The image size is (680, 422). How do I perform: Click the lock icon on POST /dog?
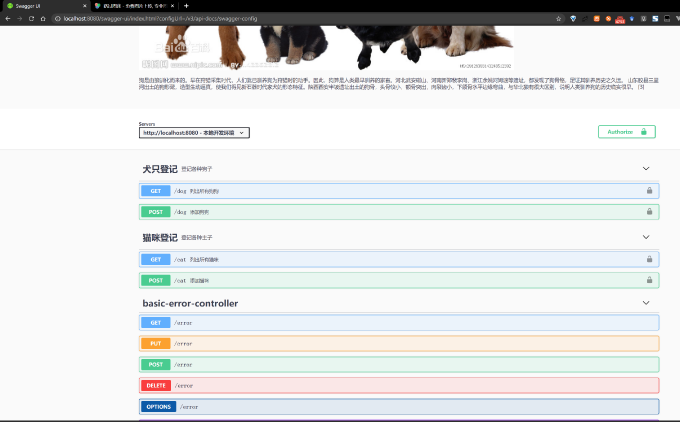pyautogui.click(x=649, y=212)
